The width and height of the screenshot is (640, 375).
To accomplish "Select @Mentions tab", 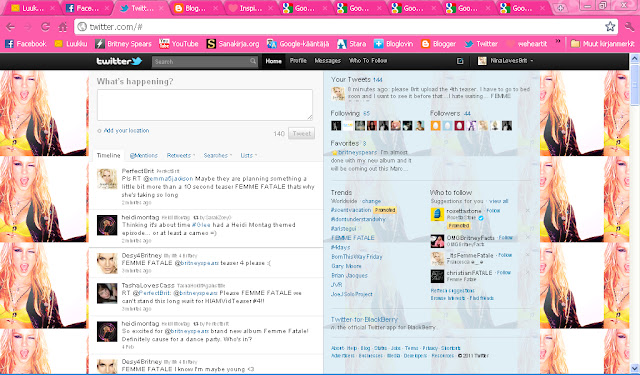I will tap(144, 155).
